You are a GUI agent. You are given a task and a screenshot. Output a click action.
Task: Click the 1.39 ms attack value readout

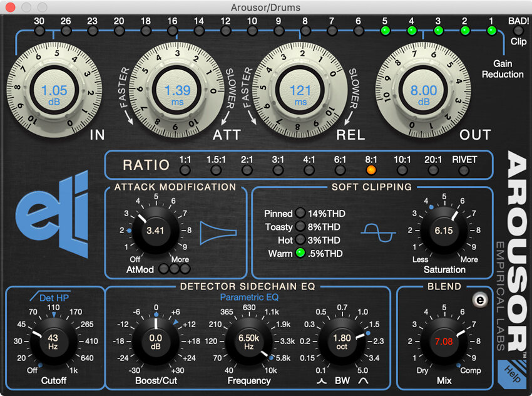pos(177,95)
